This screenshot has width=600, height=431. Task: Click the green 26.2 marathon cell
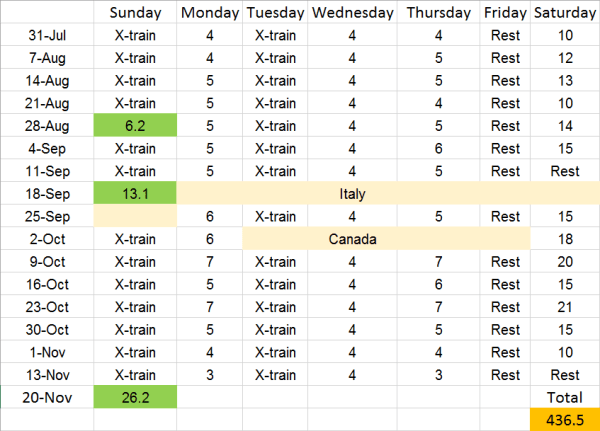[x=134, y=397]
